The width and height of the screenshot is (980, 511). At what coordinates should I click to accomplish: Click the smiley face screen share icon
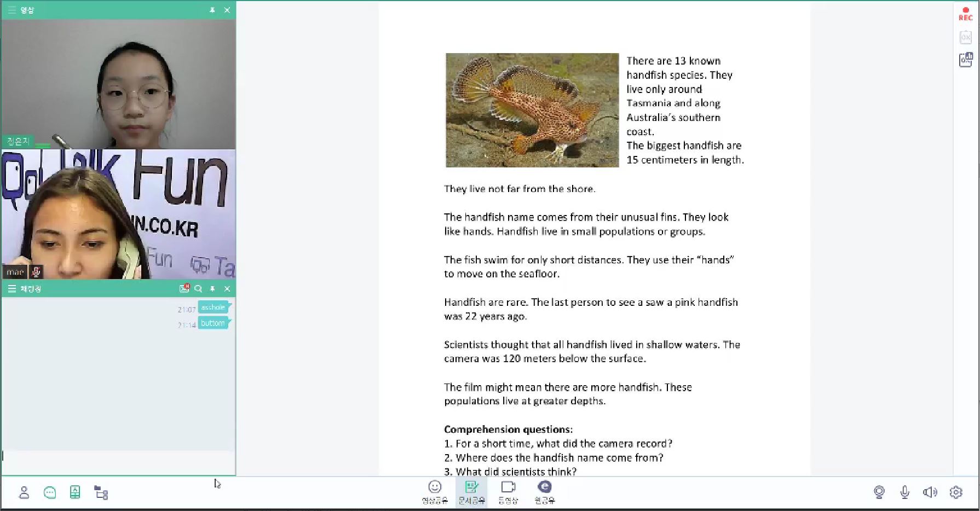pyautogui.click(x=435, y=491)
